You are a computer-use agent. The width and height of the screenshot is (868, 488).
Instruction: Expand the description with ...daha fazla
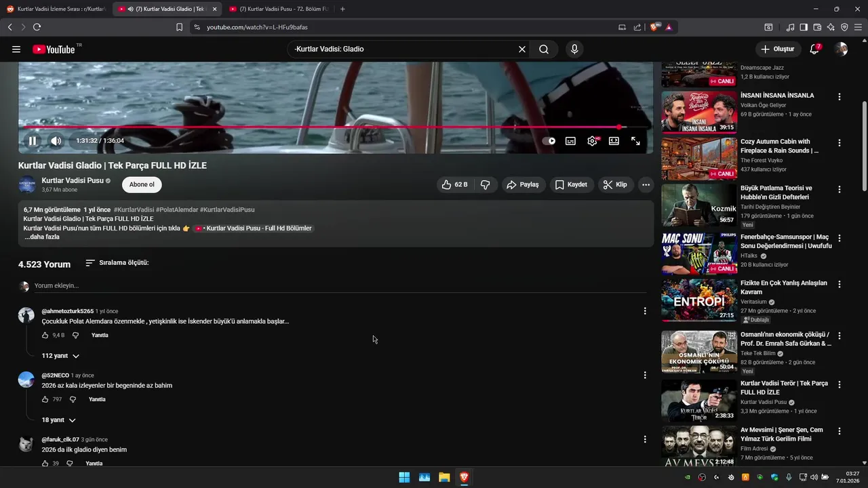click(x=42, y=237)
